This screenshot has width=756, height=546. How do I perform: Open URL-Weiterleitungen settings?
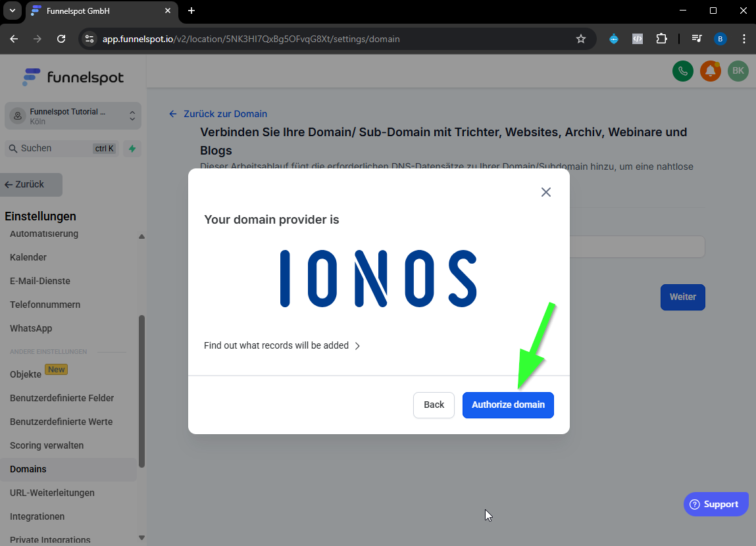(x=52, y=493)
